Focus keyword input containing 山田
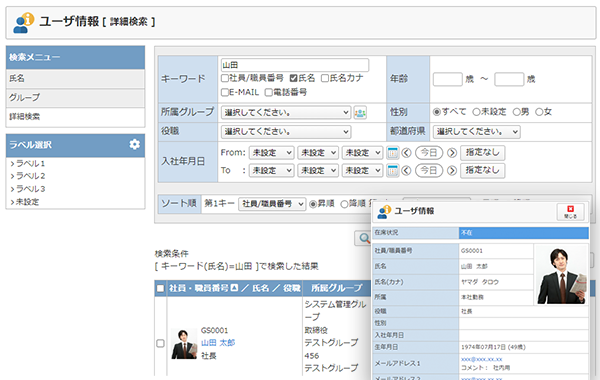This screenshot has height=380, width=600. click(x=295, y=65)
